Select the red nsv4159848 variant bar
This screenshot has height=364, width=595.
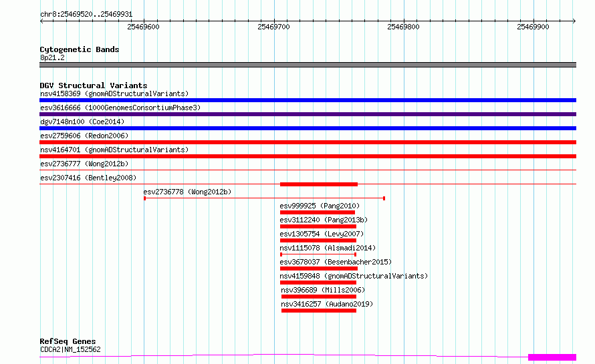click(318, 283)
